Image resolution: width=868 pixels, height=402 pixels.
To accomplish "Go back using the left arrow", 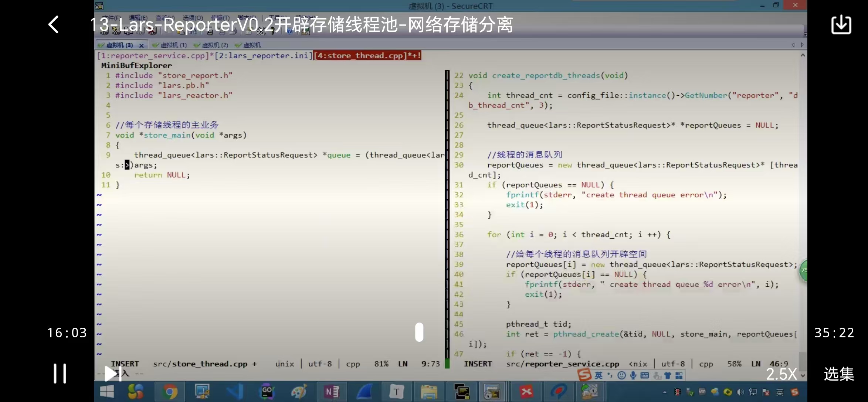I will click(x=54, y=25).
